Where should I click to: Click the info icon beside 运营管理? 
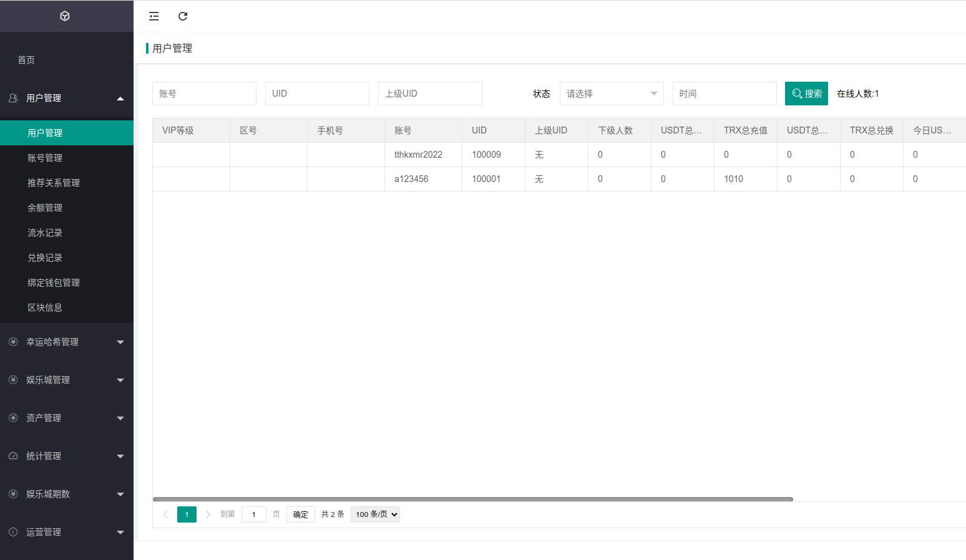click(x=13, y=532)
